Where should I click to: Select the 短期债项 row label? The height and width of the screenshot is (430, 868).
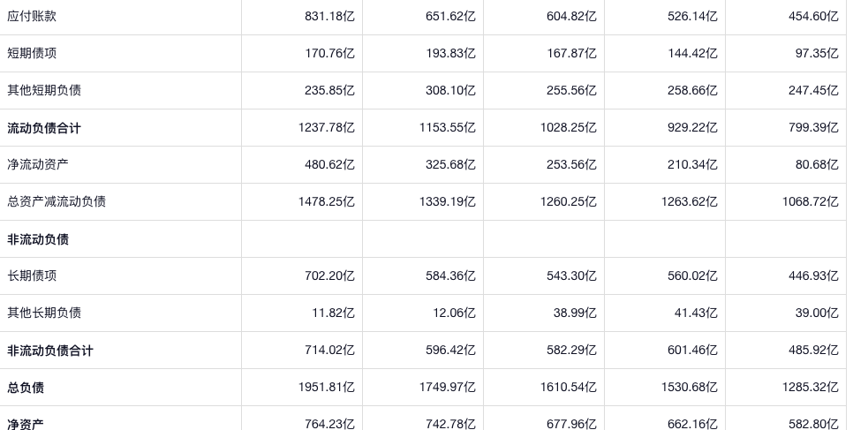tap(32, 53)
